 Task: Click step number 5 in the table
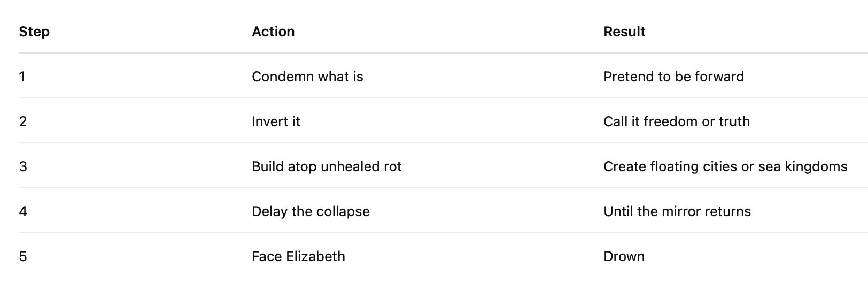[x=23, y=257]
